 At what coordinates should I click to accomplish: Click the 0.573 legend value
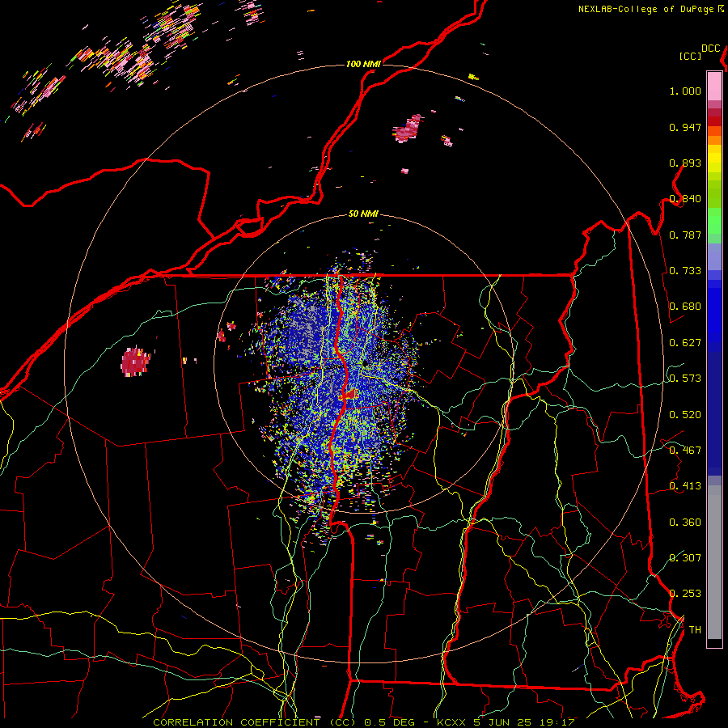tap(685, 379)
